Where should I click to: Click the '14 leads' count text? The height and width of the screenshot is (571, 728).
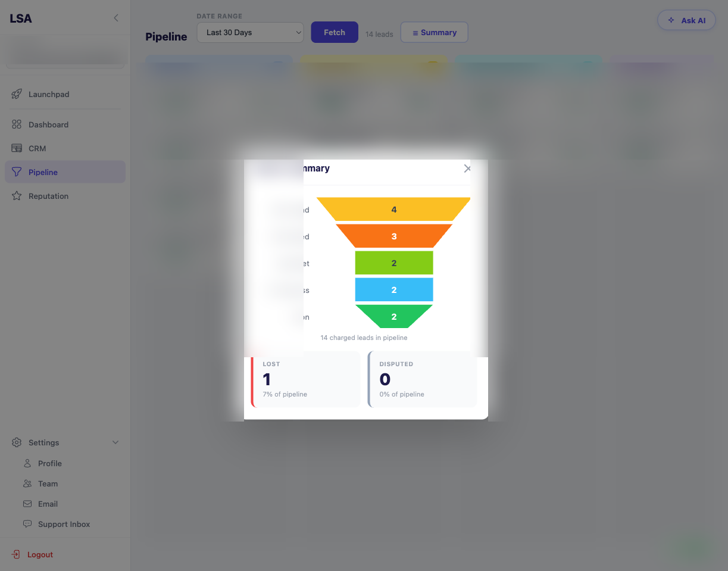(x=379, y=35)
